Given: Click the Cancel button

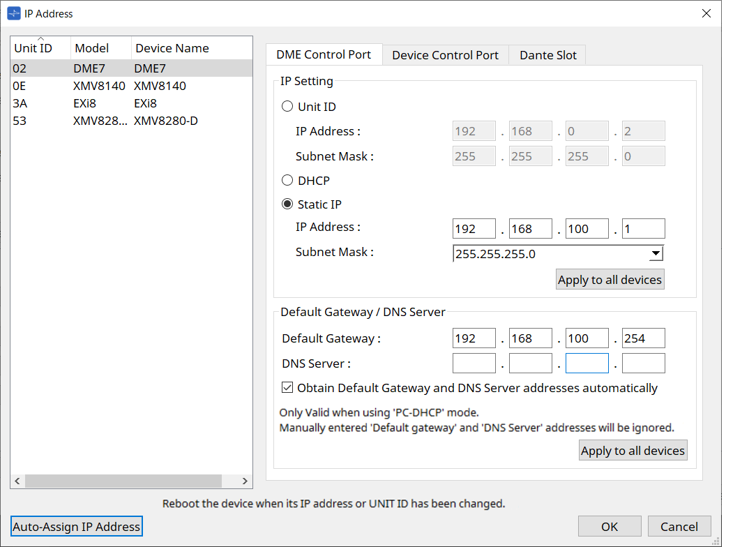Looking at the screenshot, I should [x=679, y=527].
